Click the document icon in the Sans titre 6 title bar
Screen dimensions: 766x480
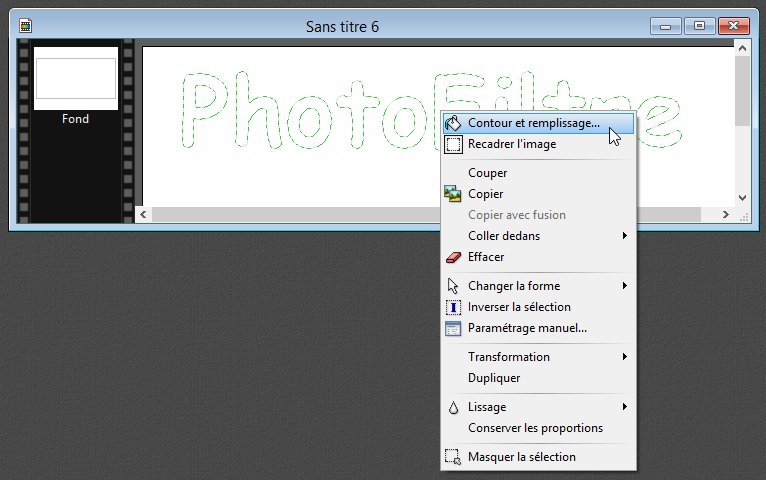point(25,25)
